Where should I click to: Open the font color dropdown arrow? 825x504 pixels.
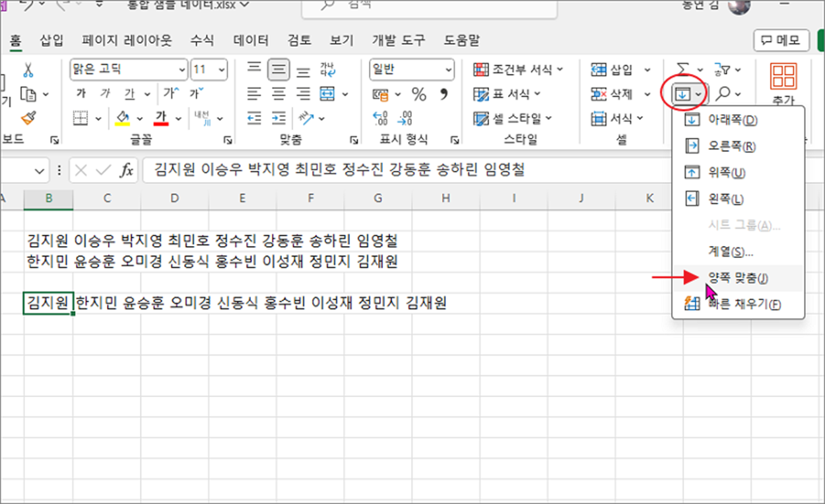click(178, 119)
